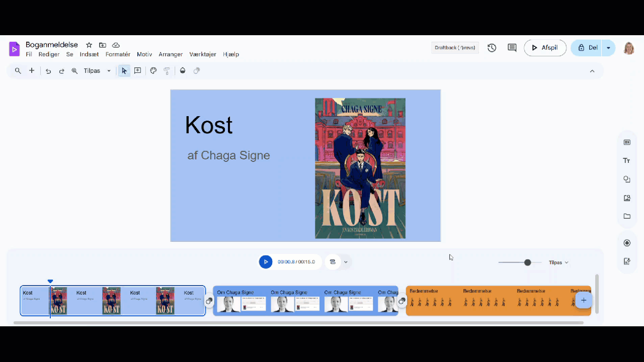Select the KOST book cover image
Image resolution: width=644 pixels, height=362 pixels.
[360, 168]
